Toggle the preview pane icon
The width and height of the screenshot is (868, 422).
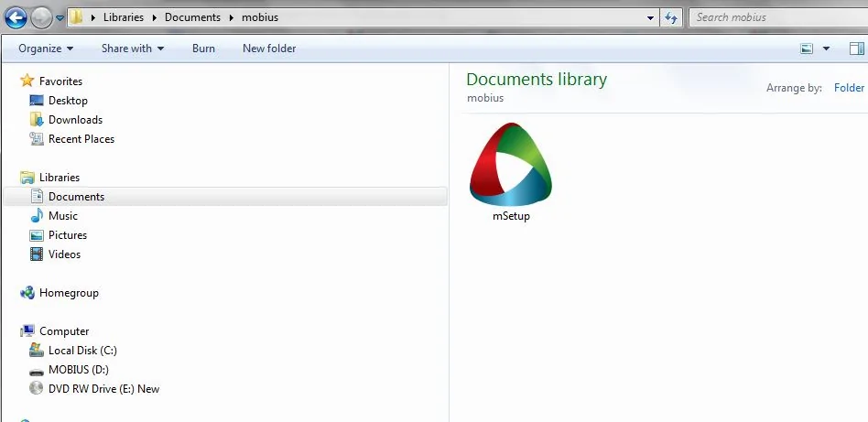[x=857, y=49]
